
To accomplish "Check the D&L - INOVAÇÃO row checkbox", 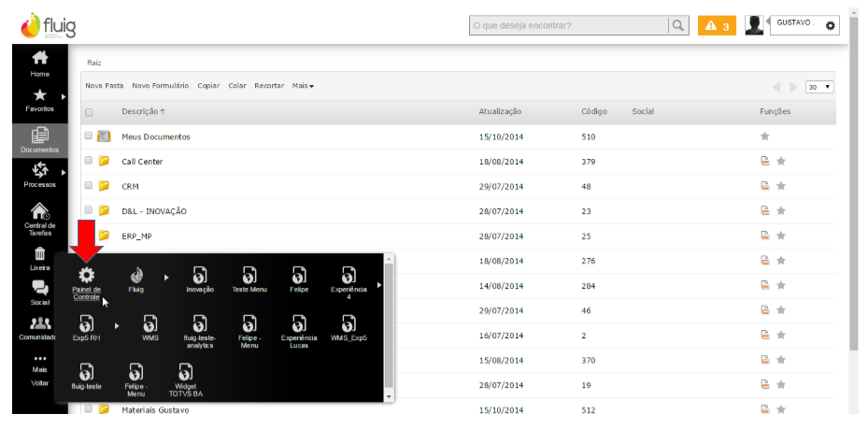I will pos(89,210).
